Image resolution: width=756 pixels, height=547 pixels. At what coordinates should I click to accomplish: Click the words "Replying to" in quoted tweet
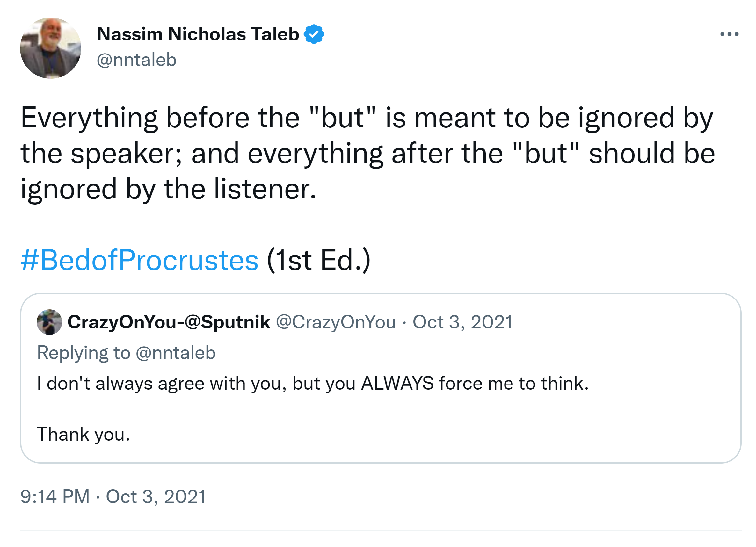(x=84, y=353)
